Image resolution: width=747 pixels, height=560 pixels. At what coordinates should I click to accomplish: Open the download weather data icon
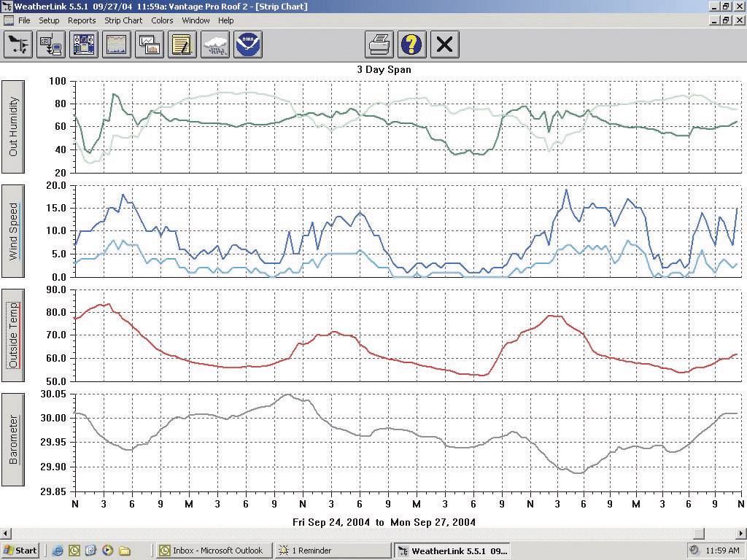pos(50,44)
